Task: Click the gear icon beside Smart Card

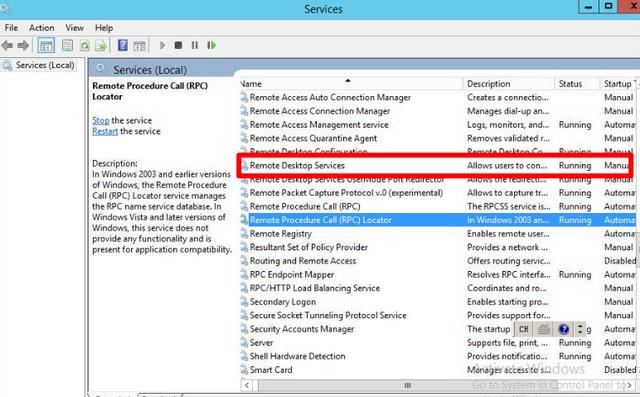Action: [x=244, y=370]
